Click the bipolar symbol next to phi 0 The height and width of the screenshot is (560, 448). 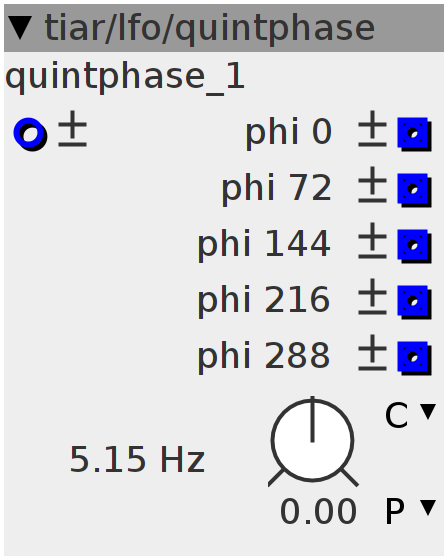372,129
